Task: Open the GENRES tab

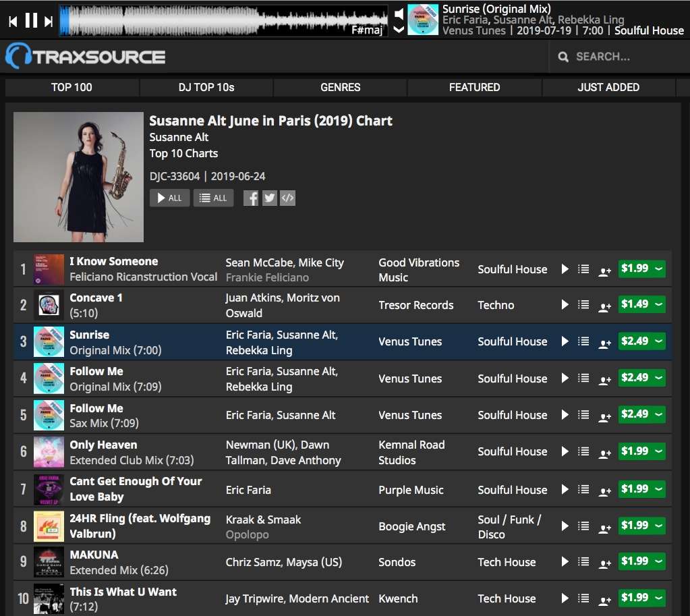Action: (x=340, y=87)
